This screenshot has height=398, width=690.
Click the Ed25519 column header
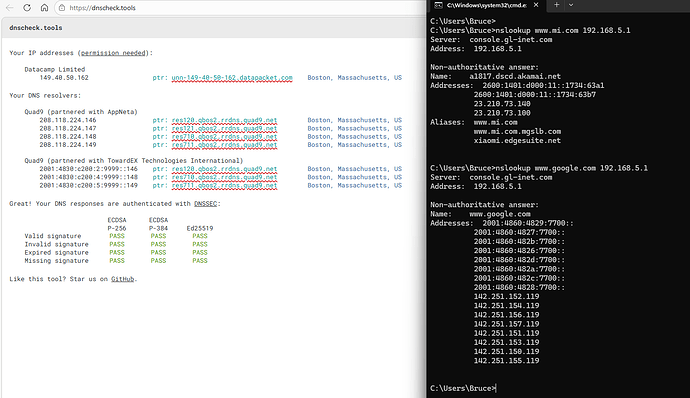tap(200, 228)
